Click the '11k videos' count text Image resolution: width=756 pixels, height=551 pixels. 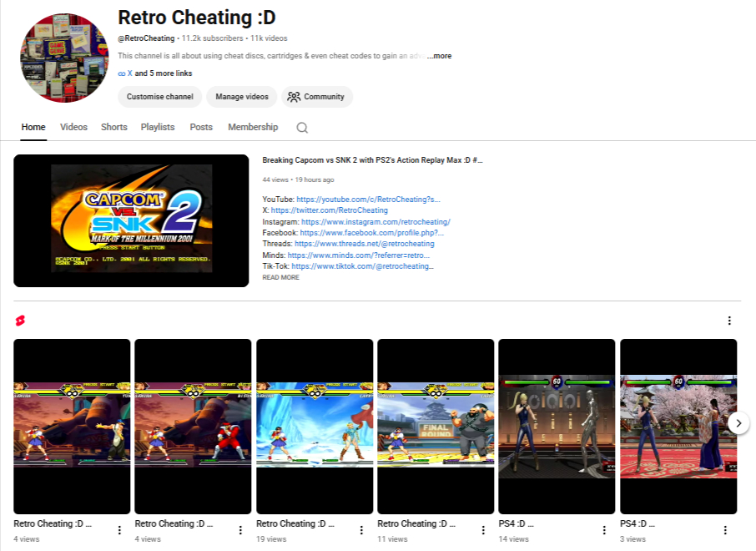(x=269, y=38)
